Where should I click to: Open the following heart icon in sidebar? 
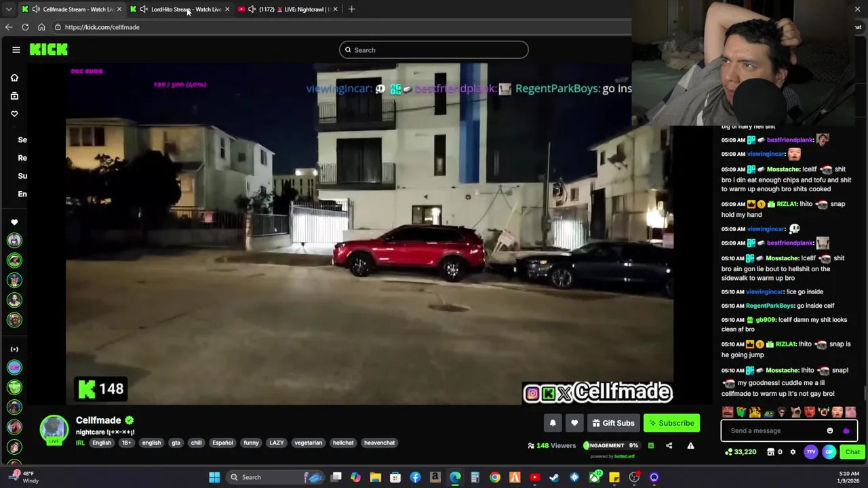(14, 114)
